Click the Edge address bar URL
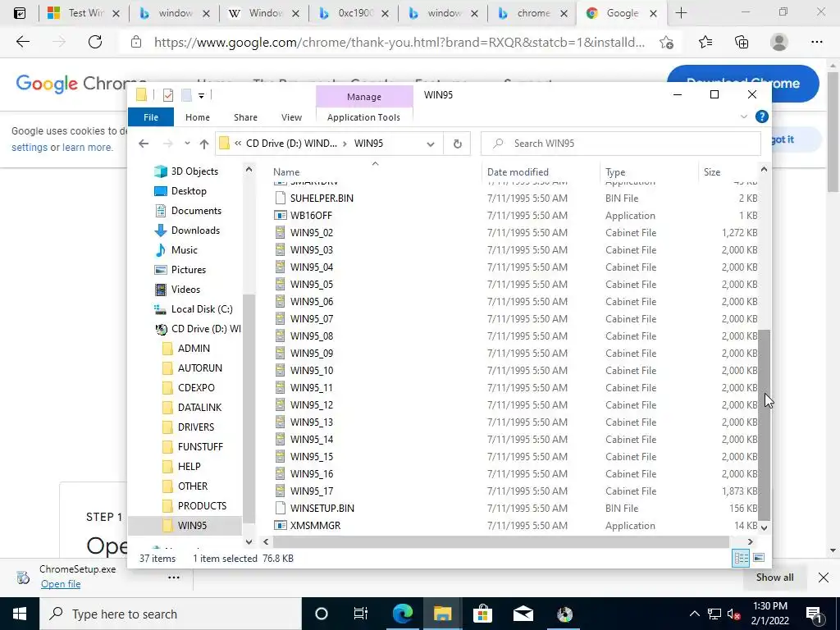Viewport: 840px width, 630px height. [399, 43]
